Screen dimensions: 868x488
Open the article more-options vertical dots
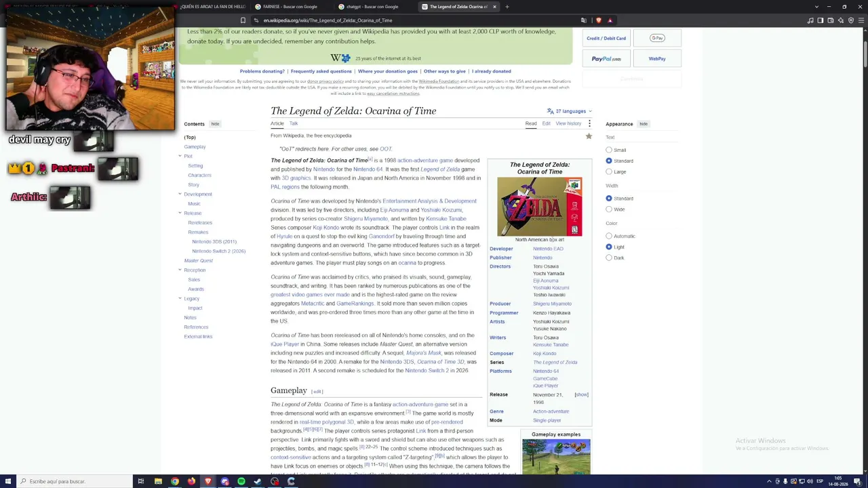pos(589,123)
